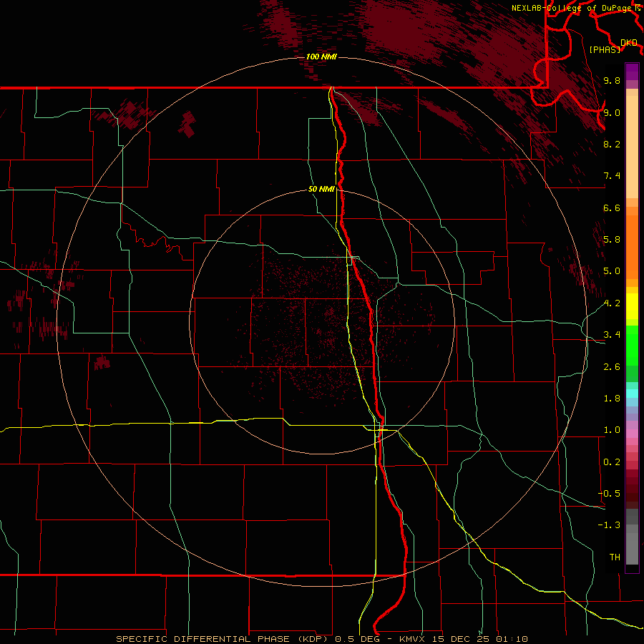Click the 1.8 scale value
Screen dimensions: 644x644
click(x=612, y=399)
